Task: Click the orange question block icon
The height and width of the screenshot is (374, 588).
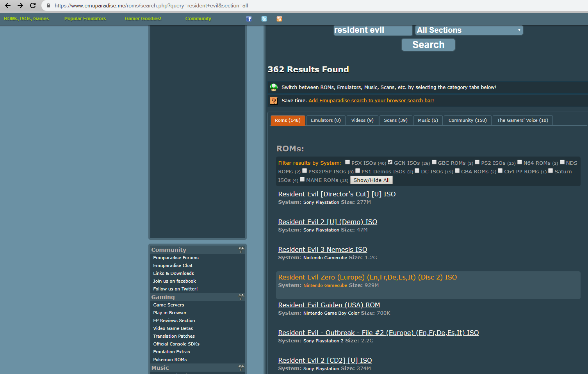Action: click(x=274, y=101)
